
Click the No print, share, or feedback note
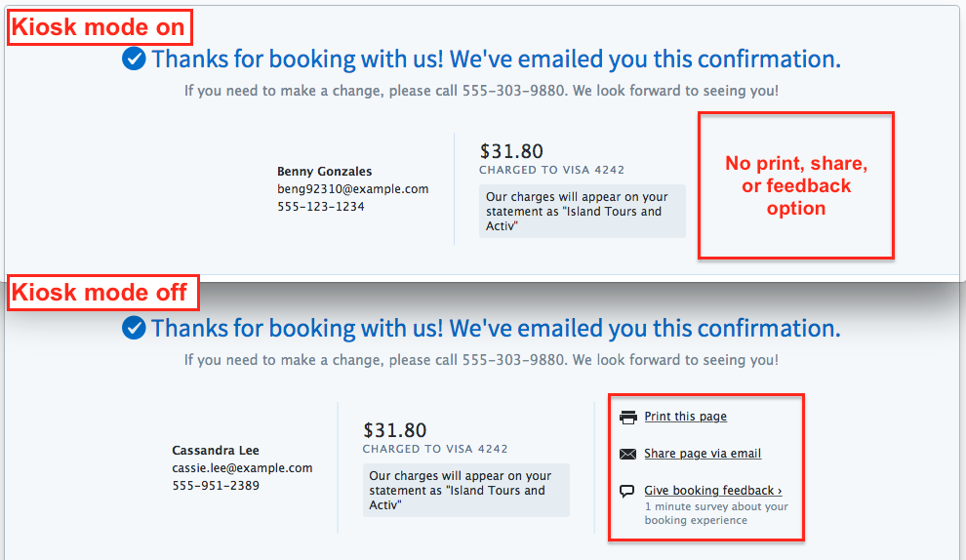(x=795, y=185)
